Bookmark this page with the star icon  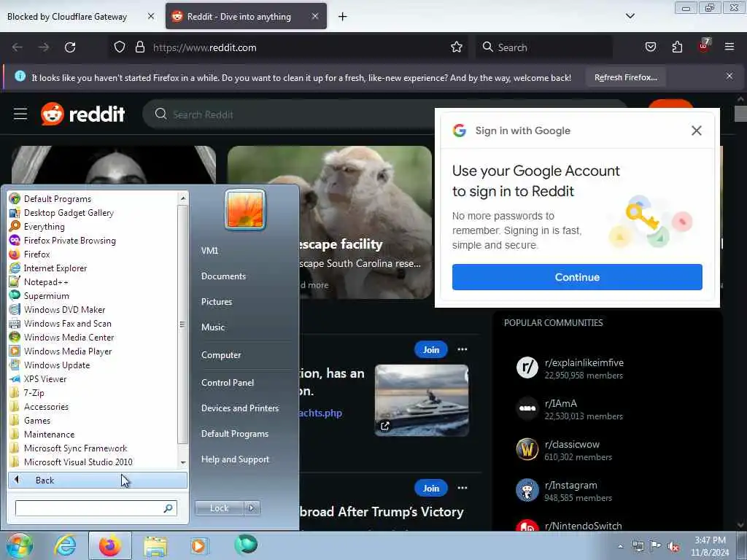457,47
